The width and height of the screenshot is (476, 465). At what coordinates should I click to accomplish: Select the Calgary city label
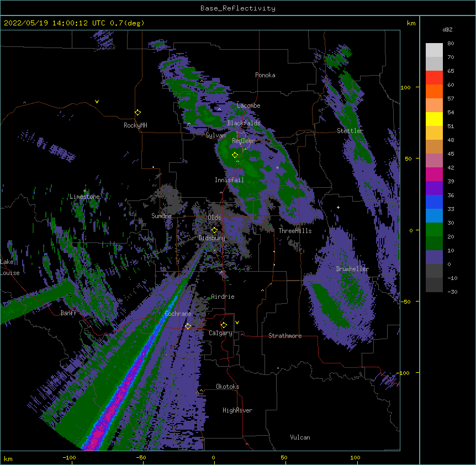tap(220, 333)
